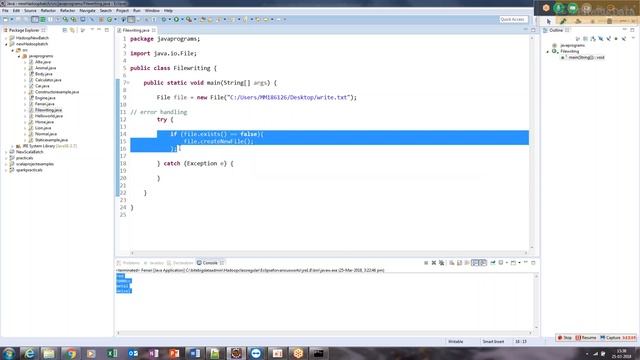The height and width of the screenshot is (360, 640).
Task: Open the Window menu
Action: pyautogui.click(x=152, y=11)
